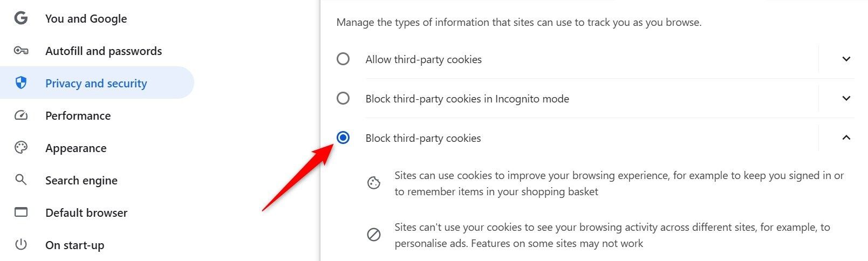Viewport: 868px width, 261px height.
Task: Click the shield icon for Privacy and security
Action: 21,83
